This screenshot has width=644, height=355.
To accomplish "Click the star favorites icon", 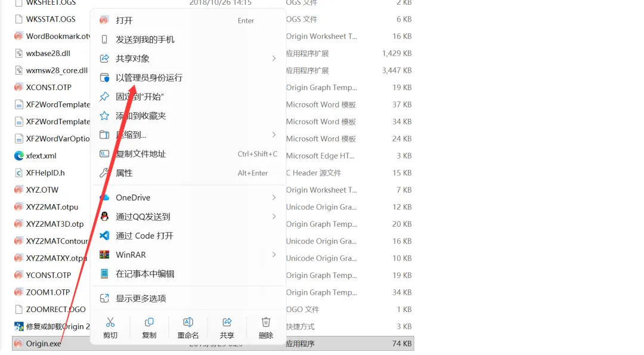I will tap(104, 116).
